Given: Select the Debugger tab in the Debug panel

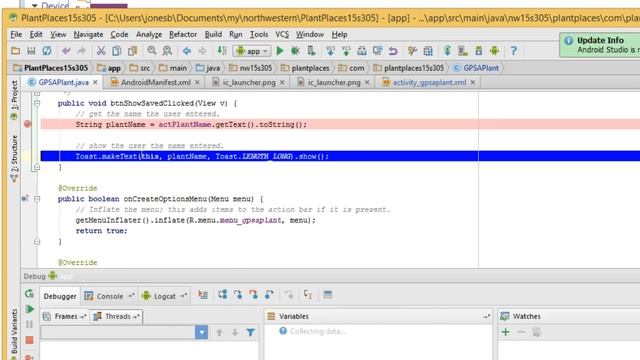Looking at the screenshot, I should [x=60, y=296].
